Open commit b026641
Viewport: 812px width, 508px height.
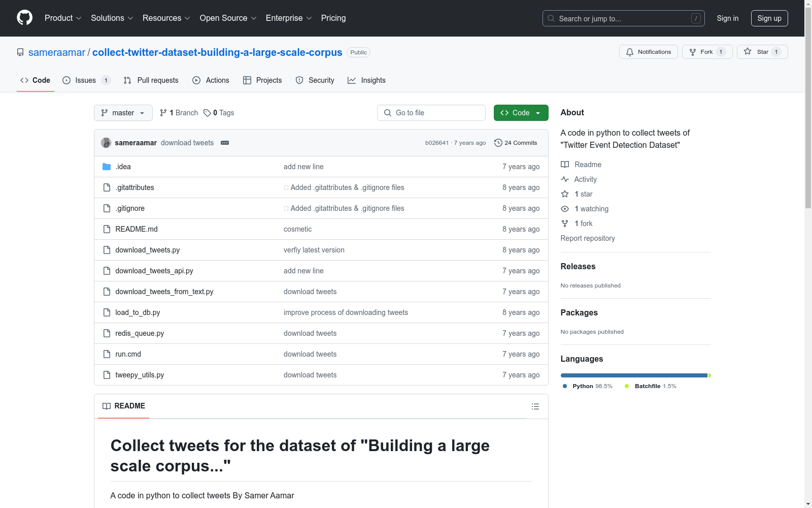437,143
